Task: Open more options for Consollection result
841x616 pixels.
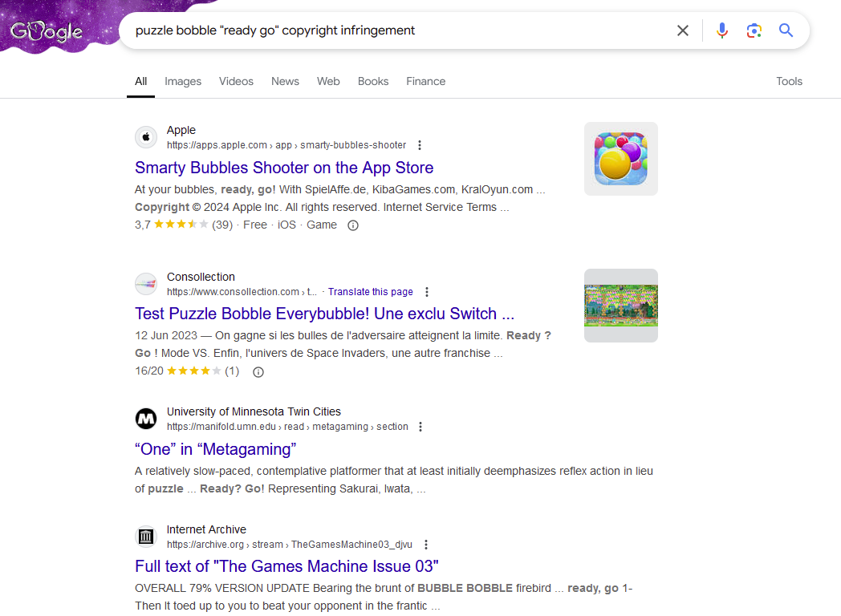Action: pyautogui.click(x=426, y=292)
